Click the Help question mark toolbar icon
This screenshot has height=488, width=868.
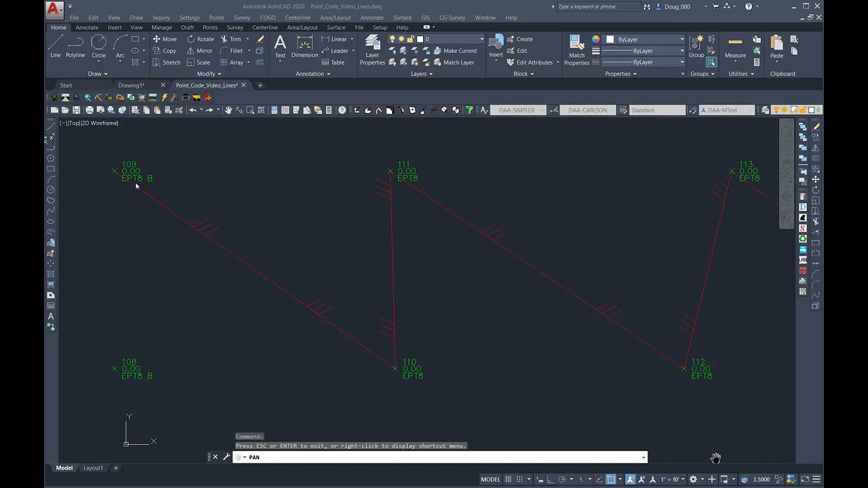click(342, 110)
